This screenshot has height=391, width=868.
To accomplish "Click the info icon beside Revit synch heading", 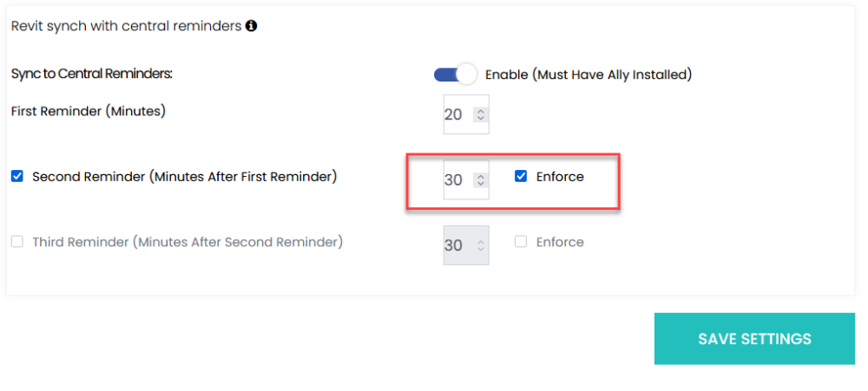I will coord(252,26).
